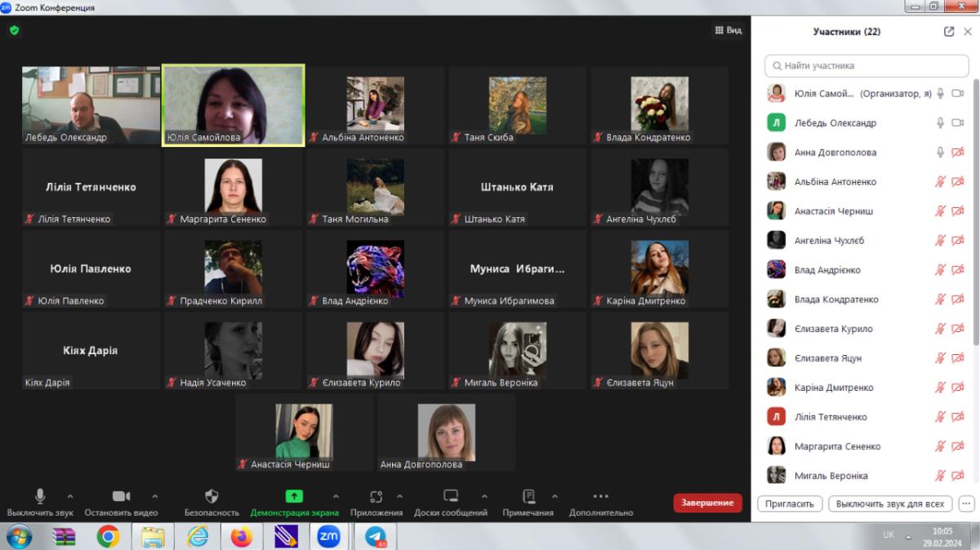Open Whiteboards from the meeting toolbar
Screen dimensions: 980x550
[450, 496]
